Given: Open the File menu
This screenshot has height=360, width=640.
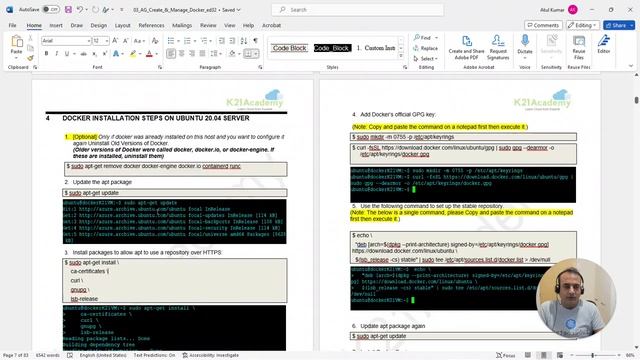Looking at the screenshot, I should 13,25.
